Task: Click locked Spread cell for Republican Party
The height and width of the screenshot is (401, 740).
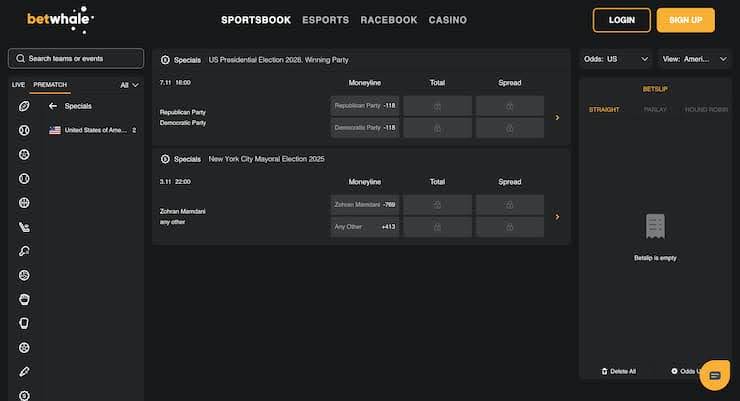Action: [510, 106]
